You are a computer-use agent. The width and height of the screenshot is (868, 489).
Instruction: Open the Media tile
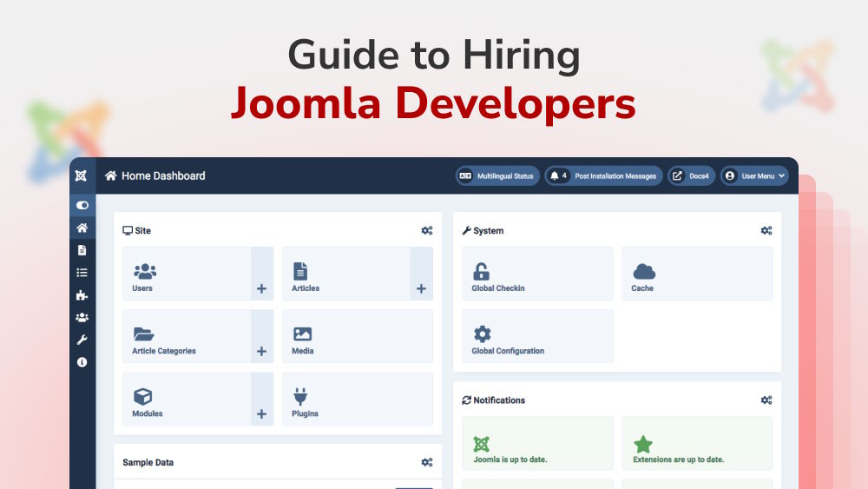(358, 336)
